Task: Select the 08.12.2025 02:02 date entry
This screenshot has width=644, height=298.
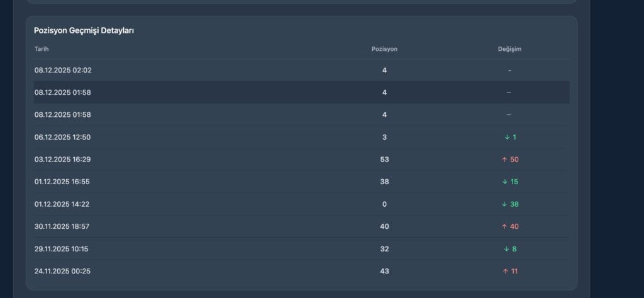Action: pos(63,70)
